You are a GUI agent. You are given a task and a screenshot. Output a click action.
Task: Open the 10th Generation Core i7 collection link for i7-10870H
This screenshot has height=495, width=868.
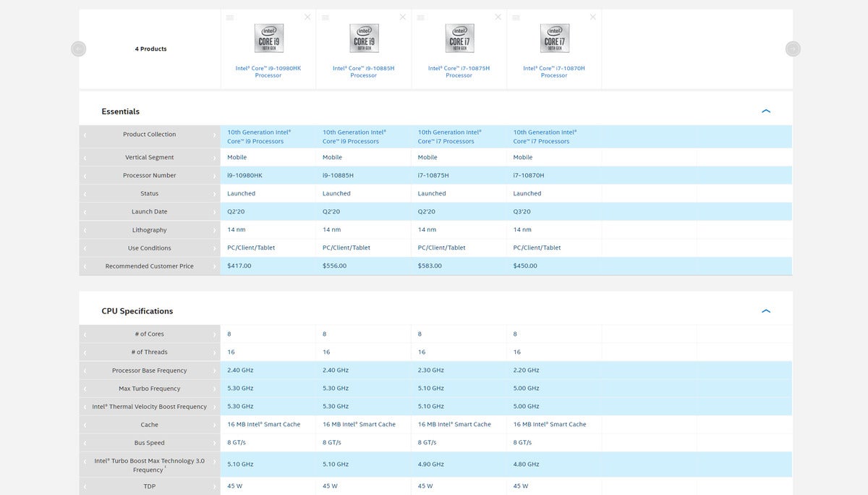(x=545, y=137)
